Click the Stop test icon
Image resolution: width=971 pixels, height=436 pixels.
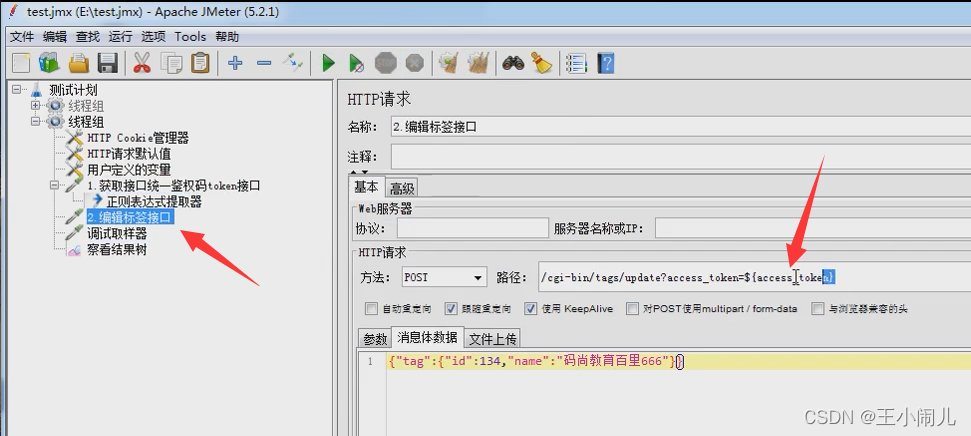point(386,63)
